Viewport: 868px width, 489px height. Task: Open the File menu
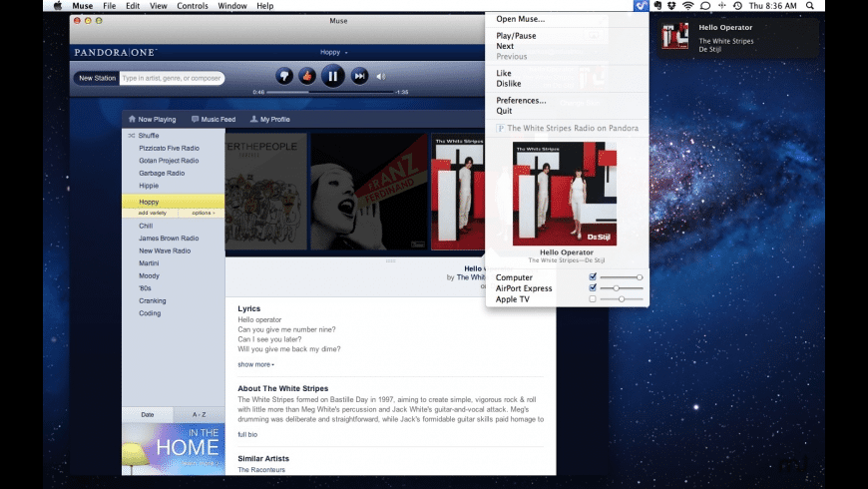pyautogui.click(x=109, y=6)
